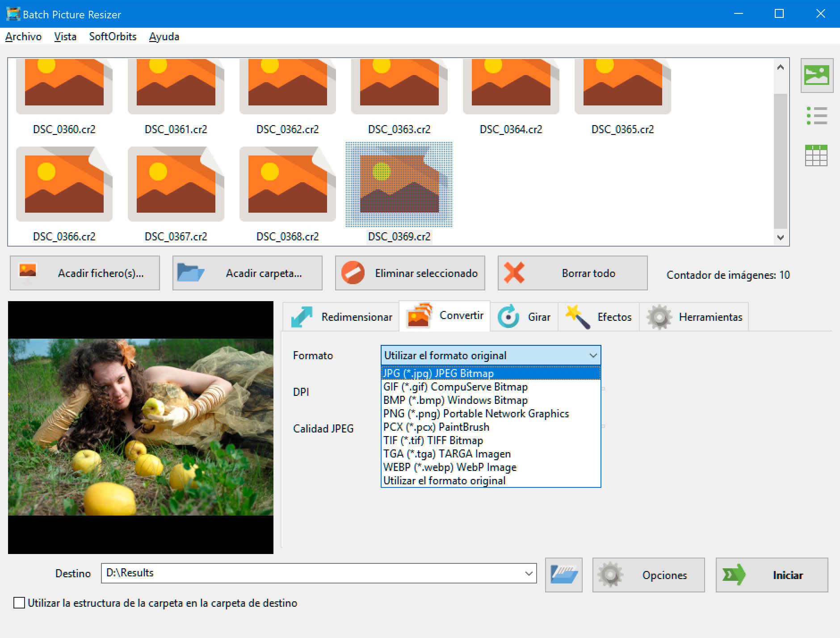The height and width of the screenshot is (638, 840).
Task: Choose Utilizar el formato original list option
Action: (491, 480)
